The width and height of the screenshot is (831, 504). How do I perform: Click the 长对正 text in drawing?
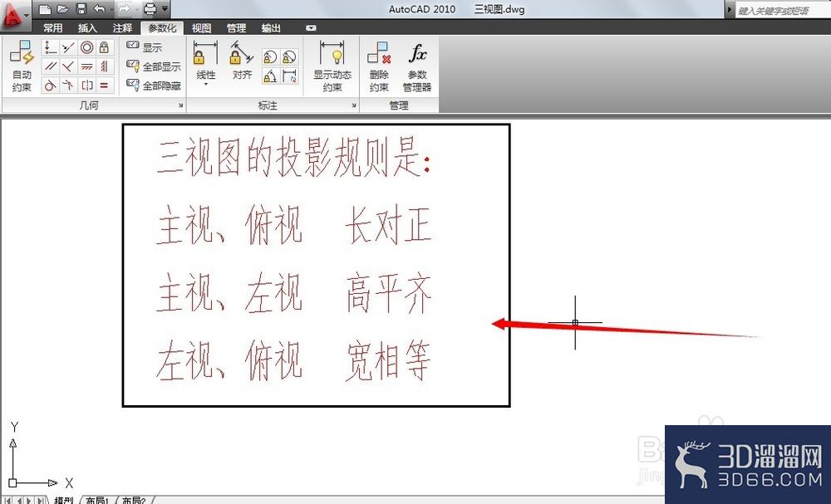[x=388, y=225]
